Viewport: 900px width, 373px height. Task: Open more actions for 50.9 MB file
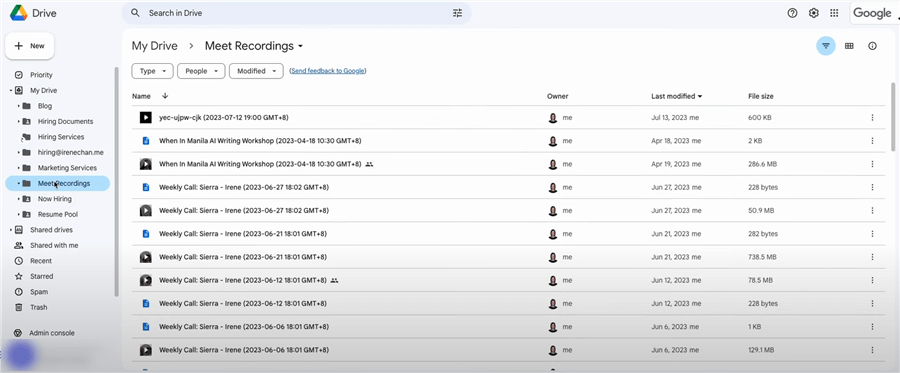coord(872,211)
